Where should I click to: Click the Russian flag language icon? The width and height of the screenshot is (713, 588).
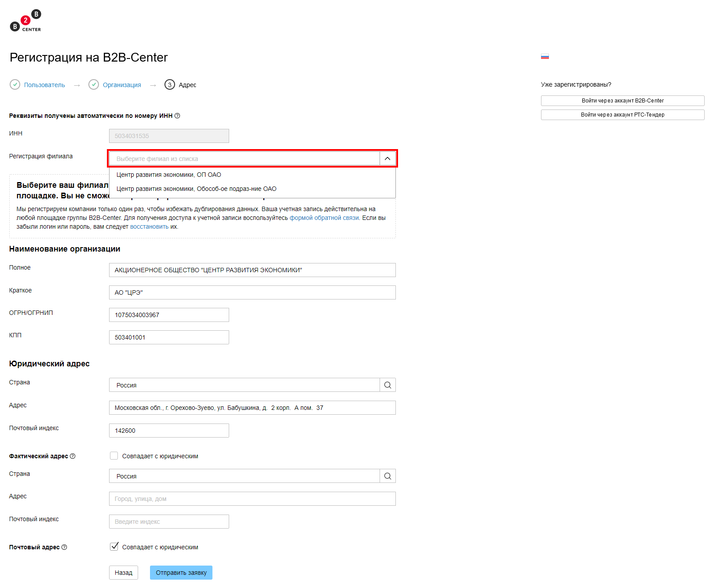point(545,56)
